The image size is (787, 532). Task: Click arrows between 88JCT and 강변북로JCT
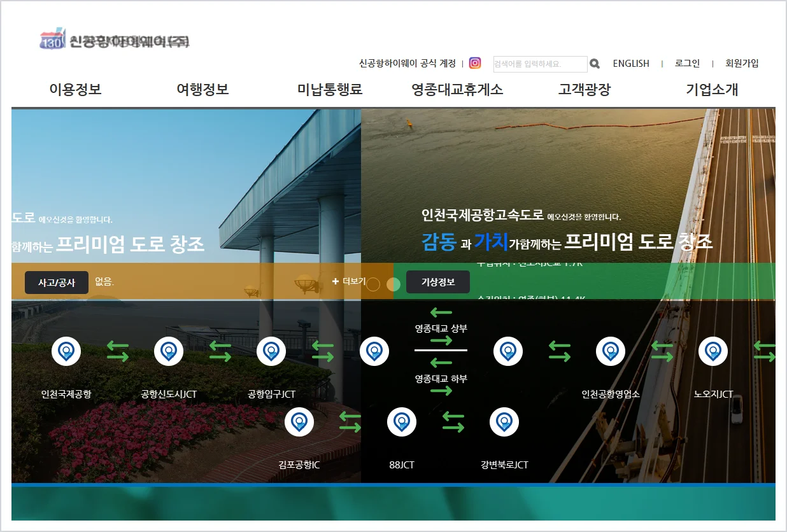click(453, 422)
